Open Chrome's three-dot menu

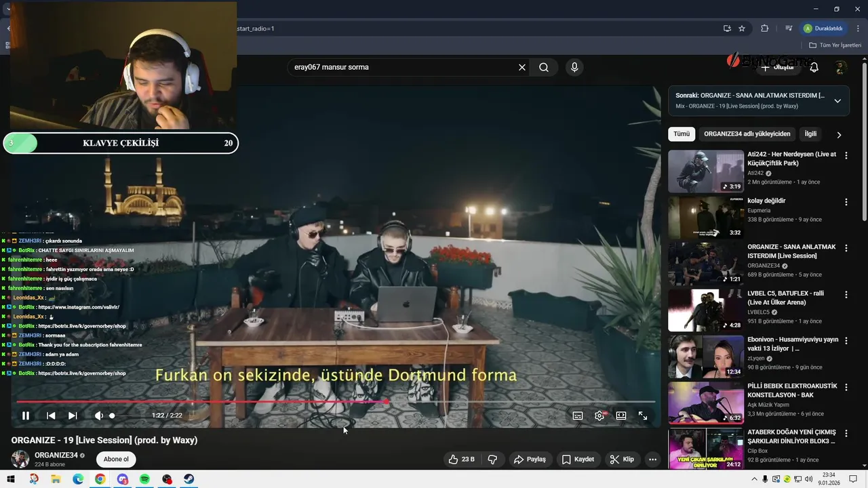[859, 28]
